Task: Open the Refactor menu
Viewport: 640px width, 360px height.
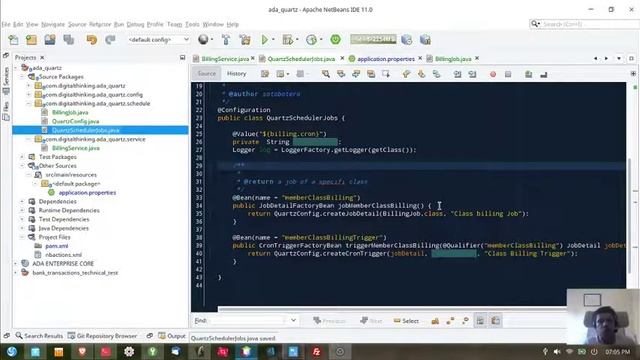Action: tap(100, 24)
